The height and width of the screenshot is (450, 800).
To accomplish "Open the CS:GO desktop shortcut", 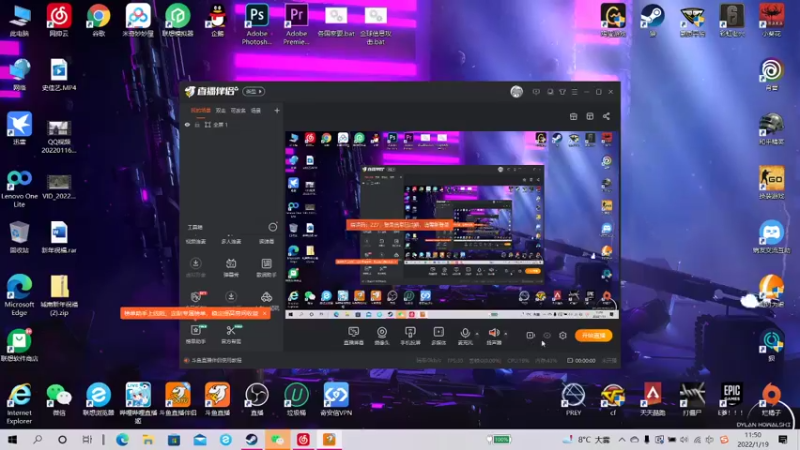I will coord(771,182).
